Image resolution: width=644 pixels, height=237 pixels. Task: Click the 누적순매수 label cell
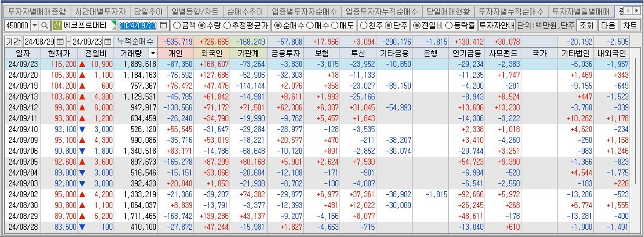(x=135, y=42)
